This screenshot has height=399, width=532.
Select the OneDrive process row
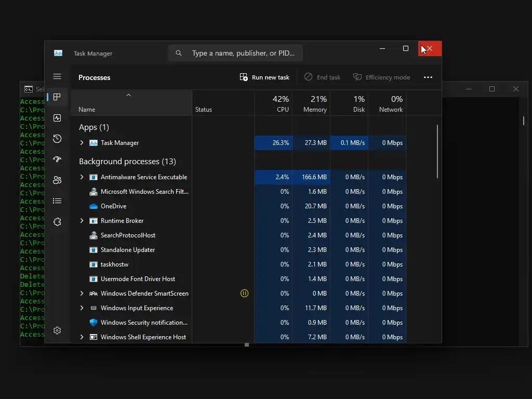238,206
